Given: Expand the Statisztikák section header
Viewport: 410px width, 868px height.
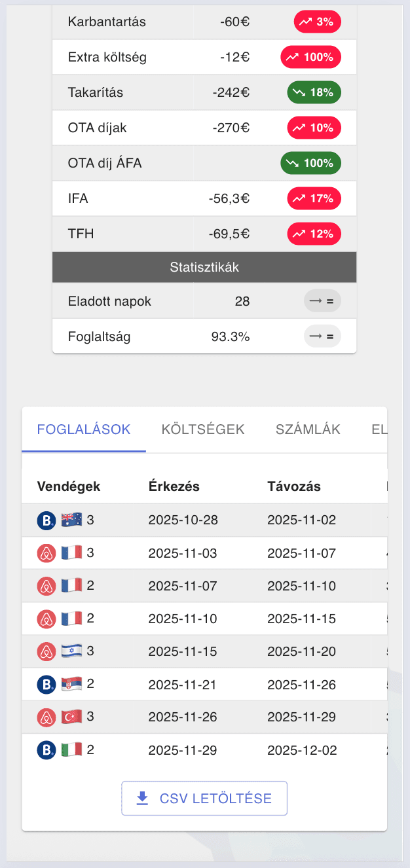Looking at the screenshot, I should click(x=204, y=266).
